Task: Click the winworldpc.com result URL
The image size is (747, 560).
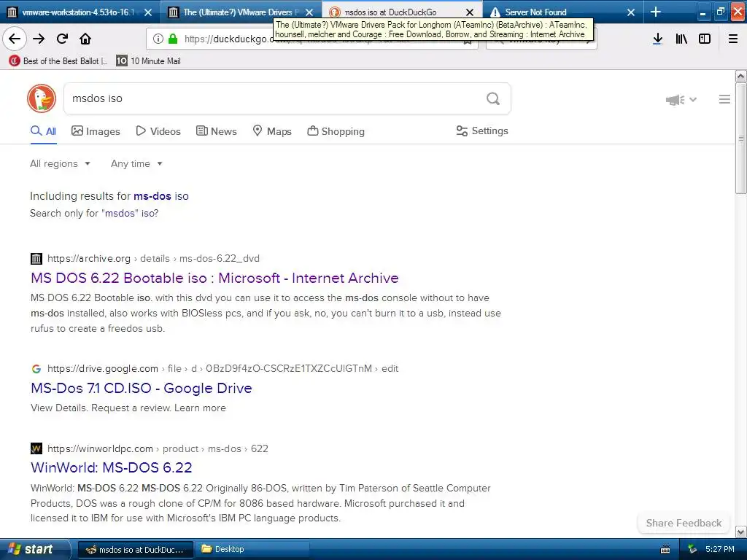Action: pos(158,448)
